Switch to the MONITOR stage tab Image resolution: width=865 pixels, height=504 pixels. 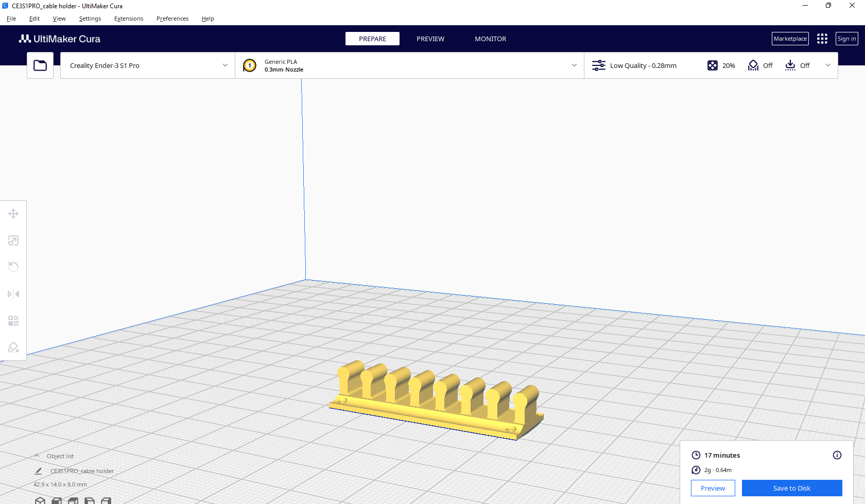point(491,39)
